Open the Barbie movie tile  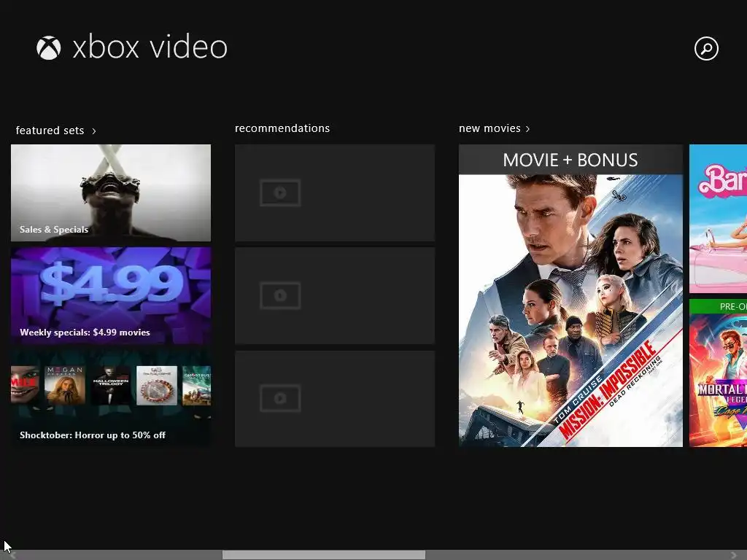[718, 219]
